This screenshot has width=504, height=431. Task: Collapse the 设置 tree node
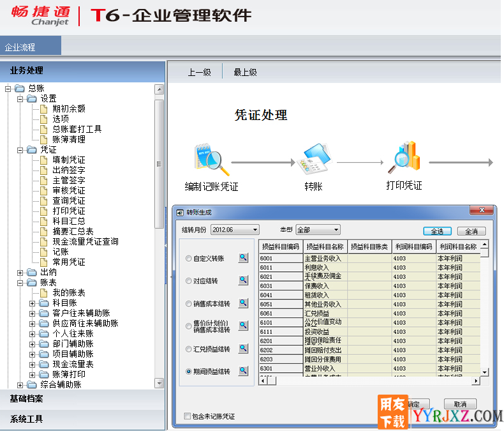click(x=20, y=99)
